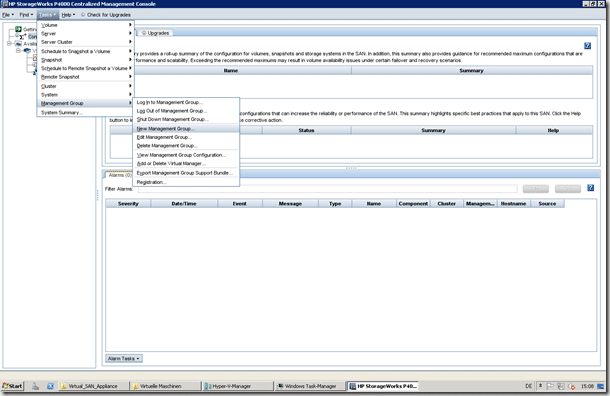610x396 pixels.
Task: Expand the Server submenu arrow
Action: coord(130,33)
